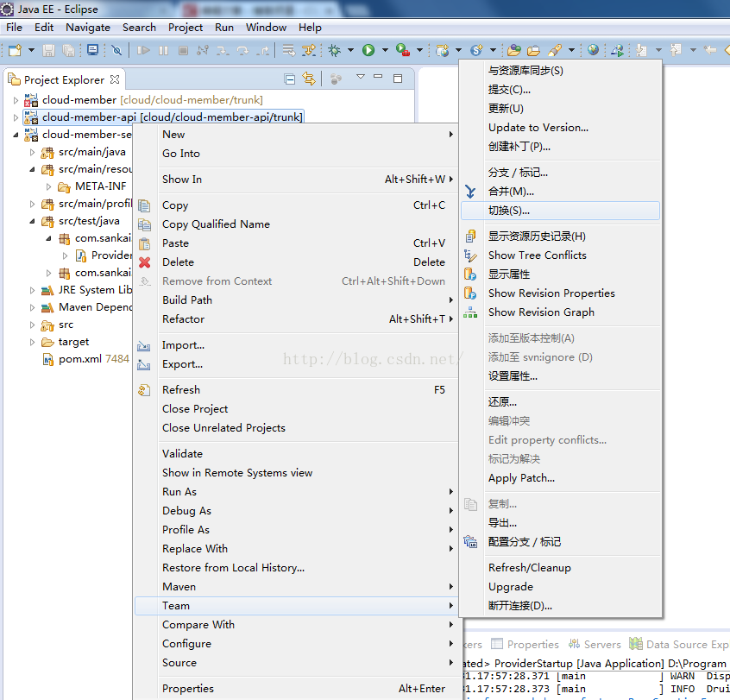
Task: Select Delete in the context menu
Action: point(296,262)
